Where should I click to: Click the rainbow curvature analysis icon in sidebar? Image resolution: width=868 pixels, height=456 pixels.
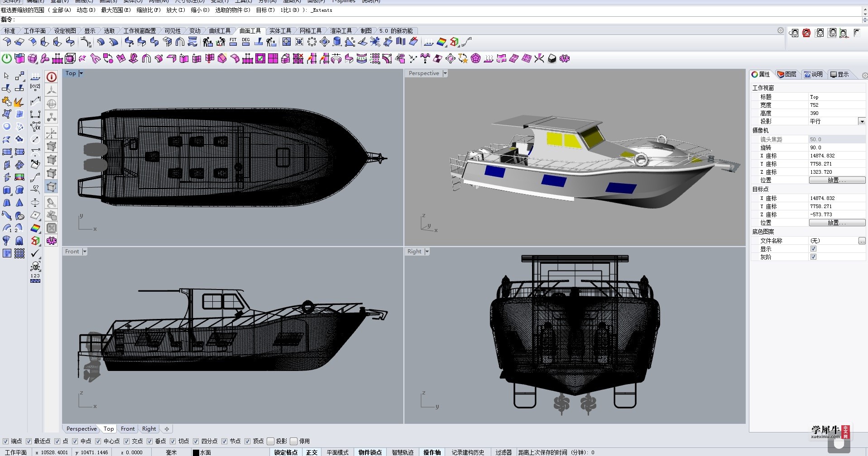[x=35, y=228]
